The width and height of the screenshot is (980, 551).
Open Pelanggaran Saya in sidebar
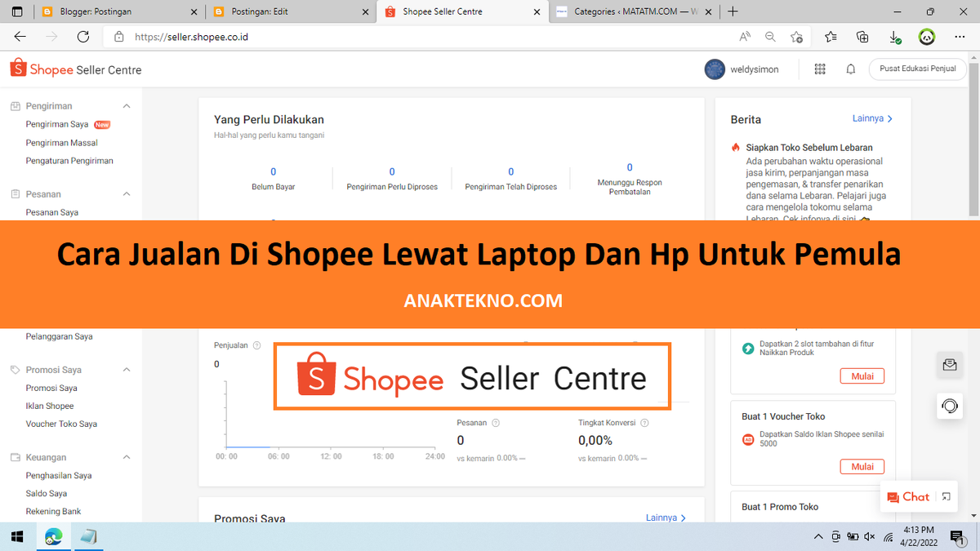pos(59,336)
